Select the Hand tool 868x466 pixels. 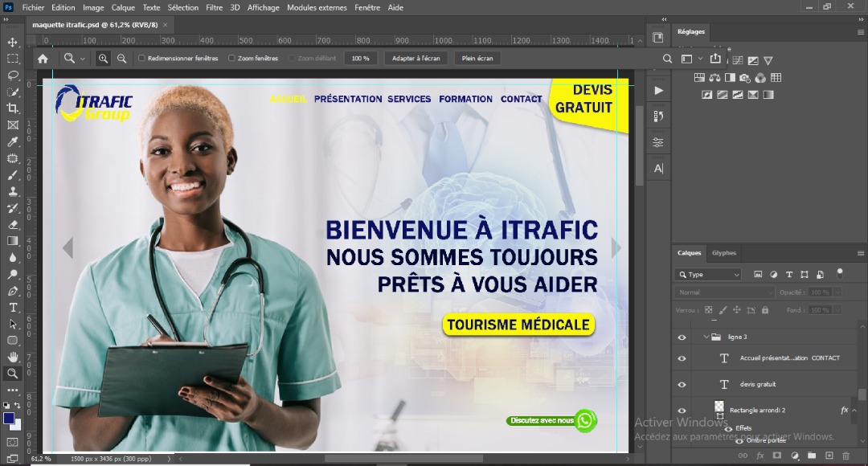[x=12, y=357]
